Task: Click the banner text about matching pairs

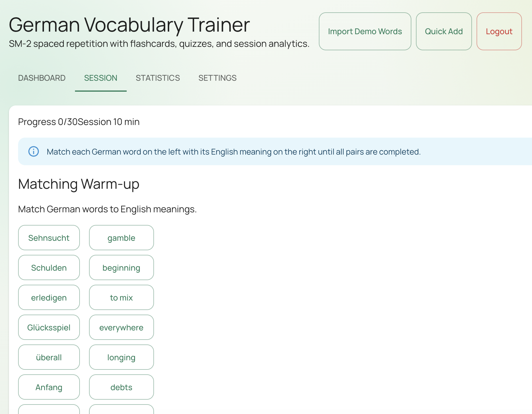Action: coord(234,152)
